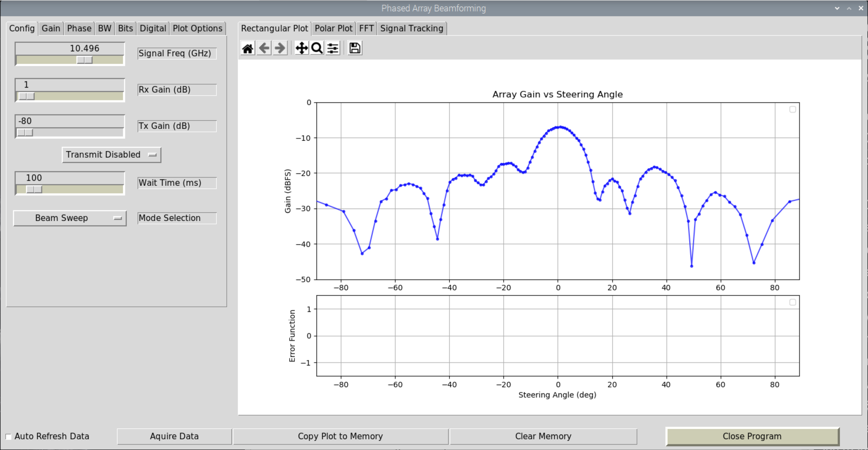Click Copy Plot to Memory button
This screenshot has width=868, height=450.
click(x=340, y=436)
